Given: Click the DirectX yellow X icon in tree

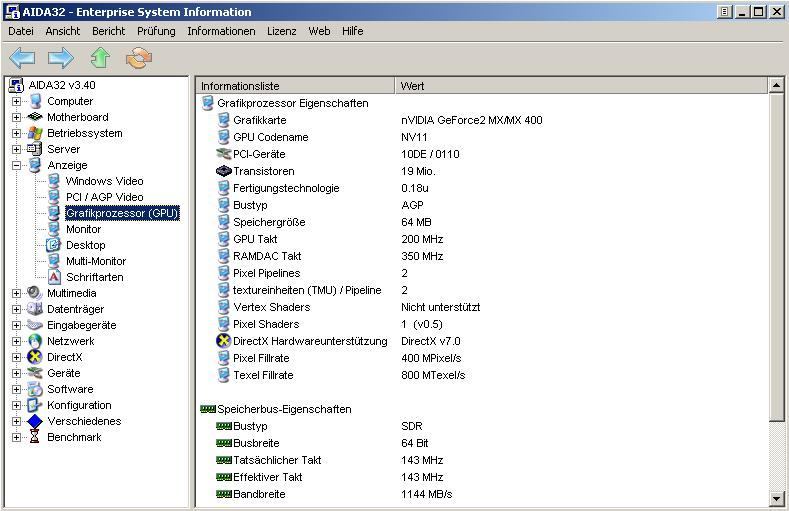Looking at the screenshot, I should pyautogui.click(x=35, y=357).
